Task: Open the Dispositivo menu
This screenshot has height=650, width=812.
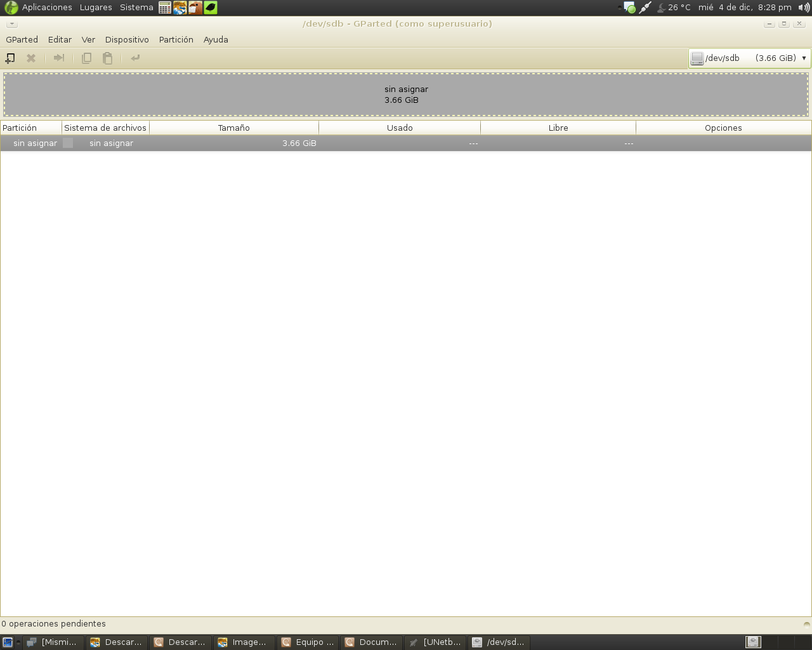Action: point(127,39)
